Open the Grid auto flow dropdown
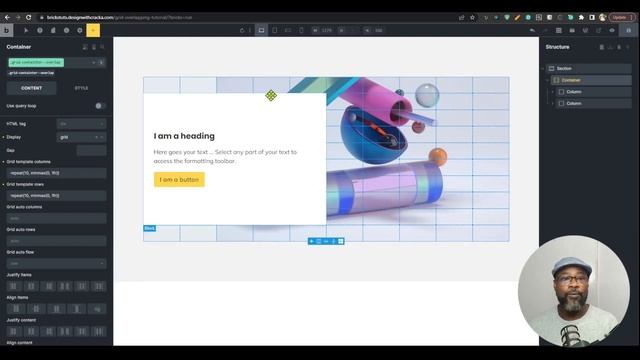The height and width of the screenshot is (360, 640). click(x=56, y=264)
